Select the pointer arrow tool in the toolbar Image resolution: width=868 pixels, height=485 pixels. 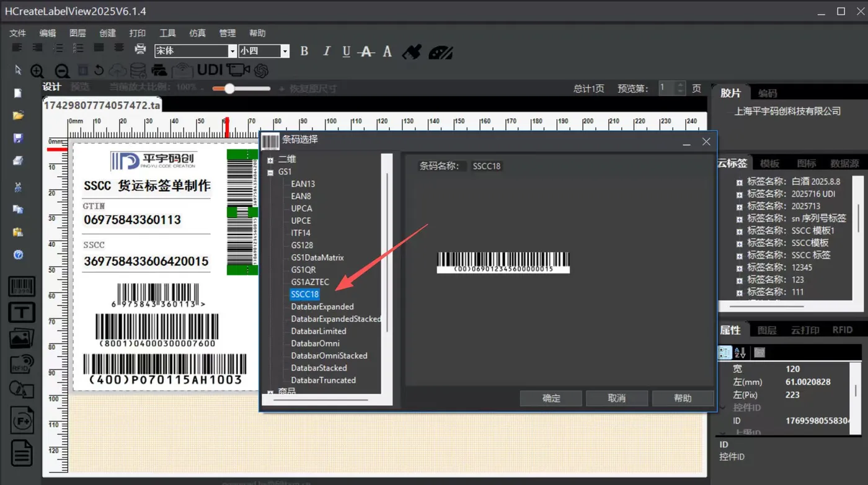coord(18,69)
